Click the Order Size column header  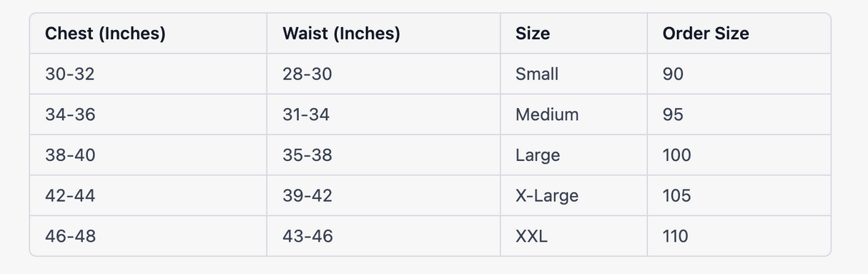[x=739, y=33]
